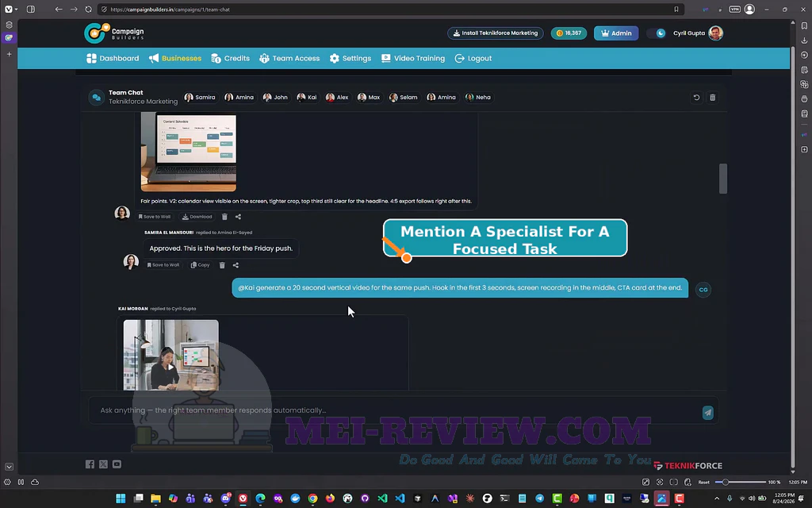
Task: Delete Samira's "Approved" message
Action: 222,265
